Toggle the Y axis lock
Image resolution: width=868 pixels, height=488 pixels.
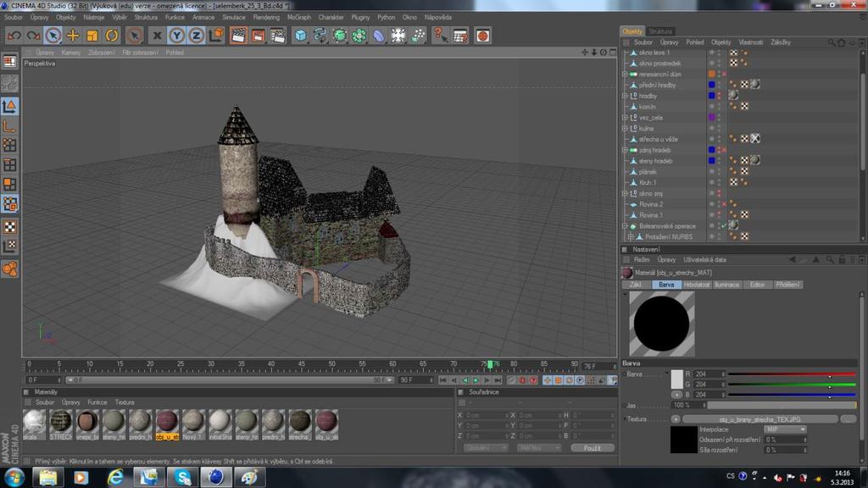[x=176, y=36]
